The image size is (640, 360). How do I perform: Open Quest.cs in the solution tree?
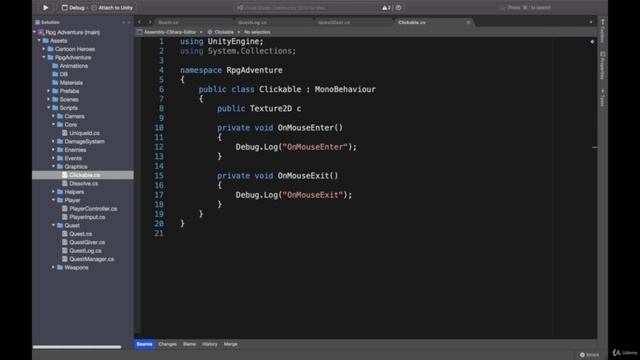coord(77,234)
